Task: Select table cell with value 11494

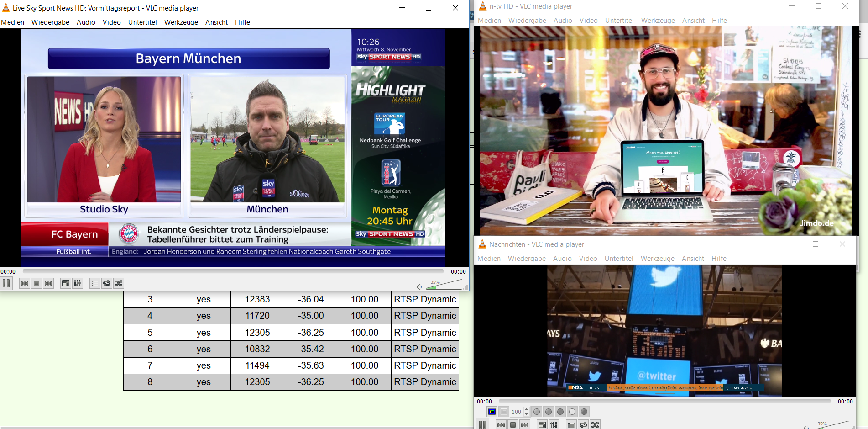Action: pos(257,365)
